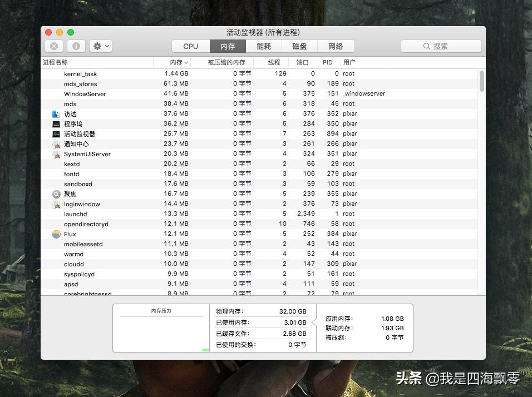This screenshot has height=397, width=532.
Task: Sort processes by the 用户 column header
Action: 349,62
